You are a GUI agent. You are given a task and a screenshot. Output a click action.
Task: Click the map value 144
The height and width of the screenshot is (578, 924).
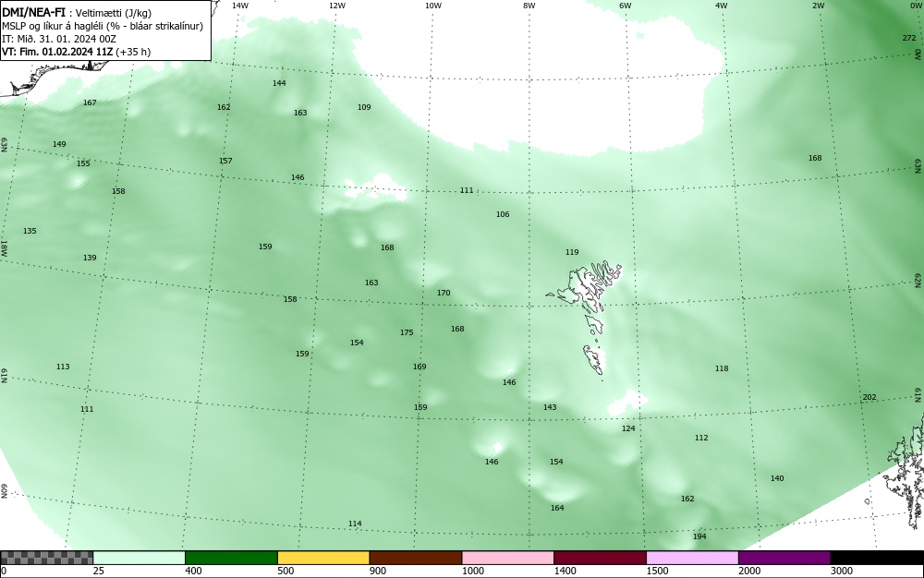(x=279, y=83)
